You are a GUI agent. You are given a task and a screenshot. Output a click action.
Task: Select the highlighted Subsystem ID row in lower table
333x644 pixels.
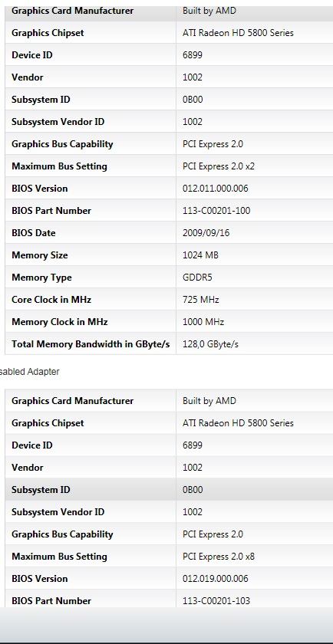(x=169, y=490)
